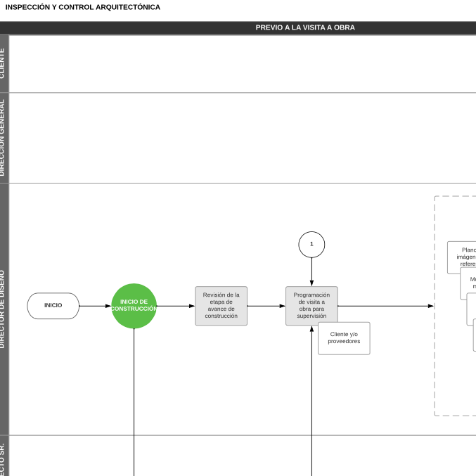Viewport: 476px width, 476px height.
Task: Select the CLIENTE swimlane label
Action: click(4, 63)
